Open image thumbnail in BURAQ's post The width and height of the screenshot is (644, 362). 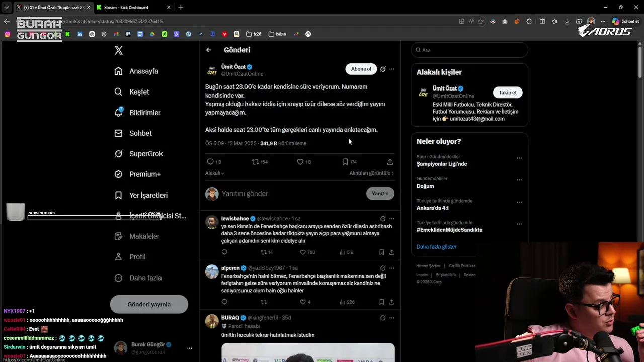308,352
